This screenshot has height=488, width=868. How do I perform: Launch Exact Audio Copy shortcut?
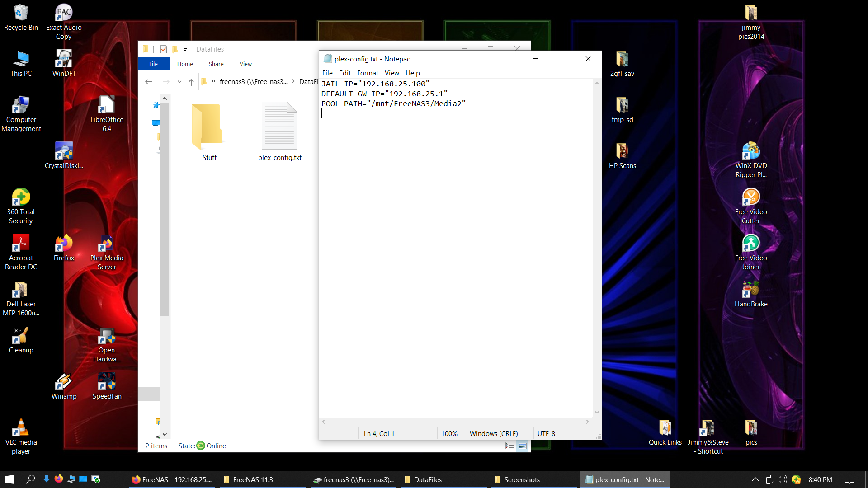pos(64,22)
